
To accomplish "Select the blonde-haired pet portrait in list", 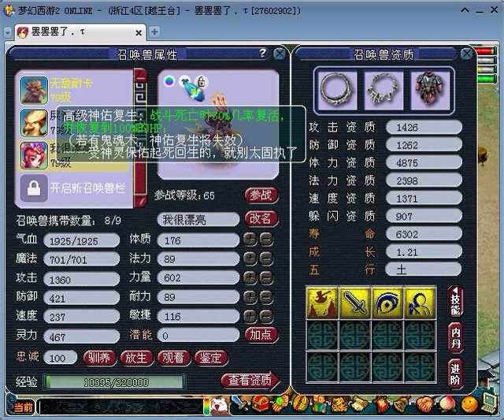I will click(34, 123).
